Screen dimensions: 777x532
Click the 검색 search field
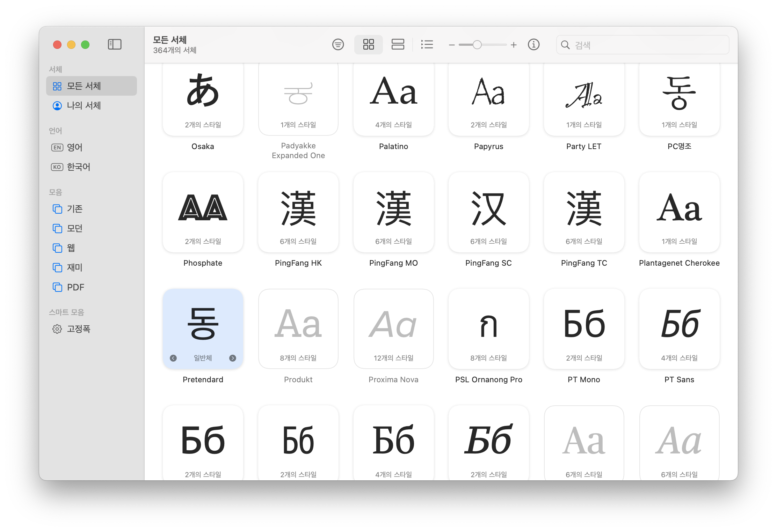coord(642,45)
